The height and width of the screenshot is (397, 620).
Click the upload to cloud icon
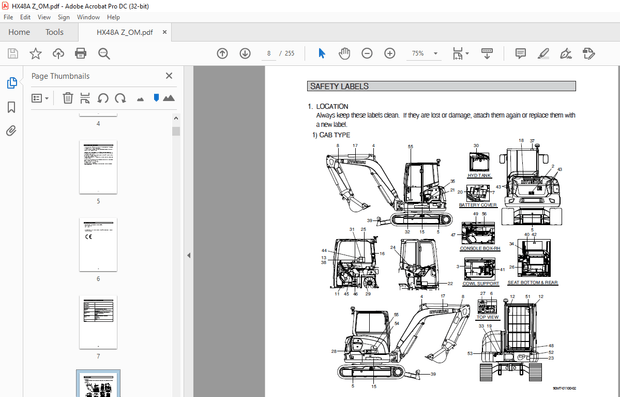click(59, 53)
